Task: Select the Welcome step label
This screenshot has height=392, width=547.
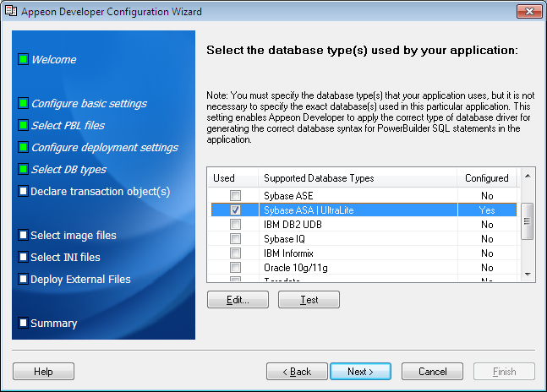Action: [x=54, y=59]
